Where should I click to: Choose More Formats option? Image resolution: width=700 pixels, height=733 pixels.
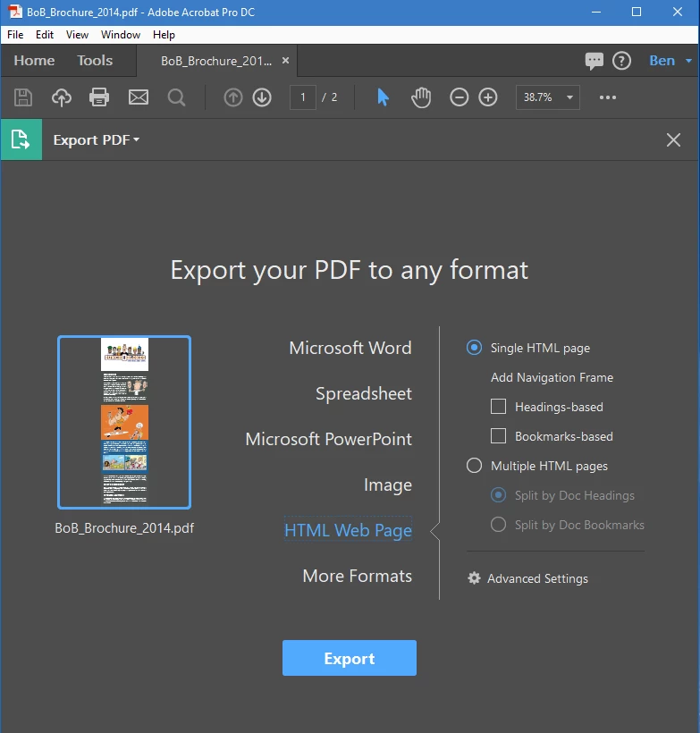tap(358, 576)
